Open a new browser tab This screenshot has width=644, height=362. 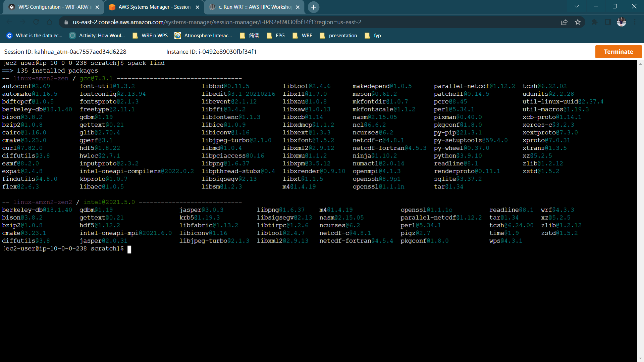[x=313, y=7]
